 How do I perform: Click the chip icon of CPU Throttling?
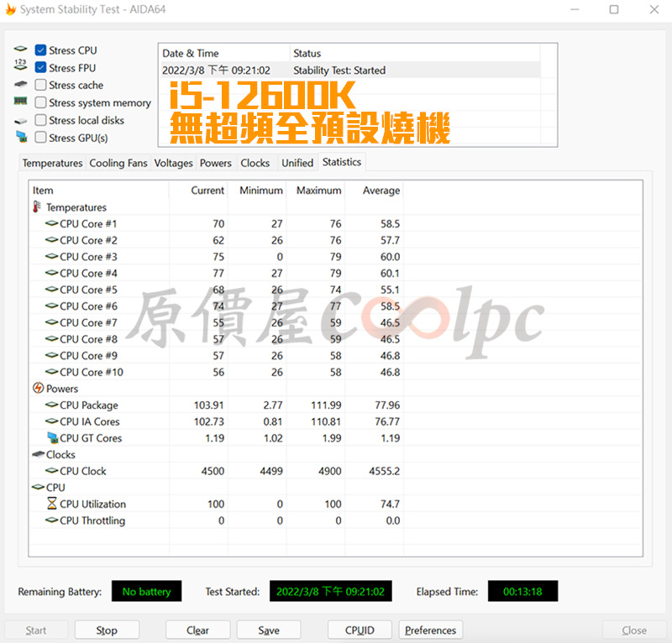point(52,520)
